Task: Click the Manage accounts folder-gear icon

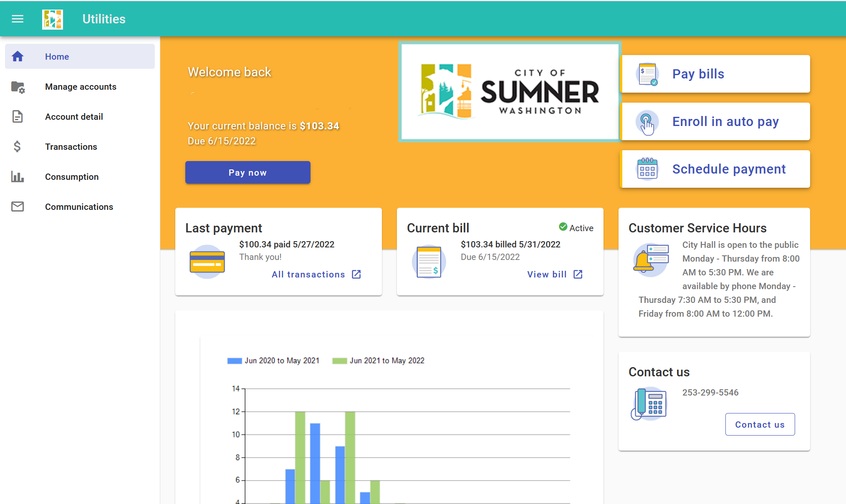Action: pos(18,87)
